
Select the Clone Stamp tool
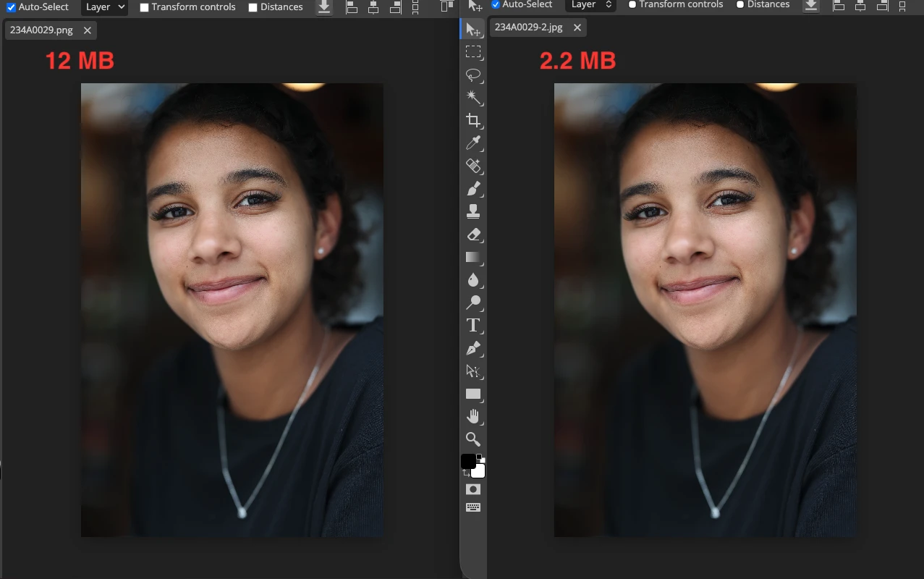473,211
